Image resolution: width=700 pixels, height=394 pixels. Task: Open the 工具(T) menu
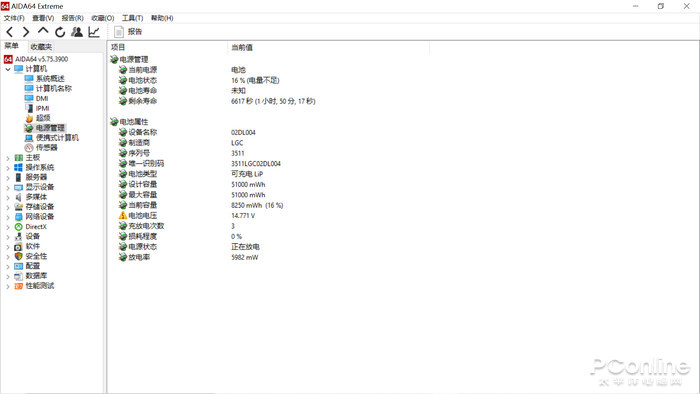133,18
